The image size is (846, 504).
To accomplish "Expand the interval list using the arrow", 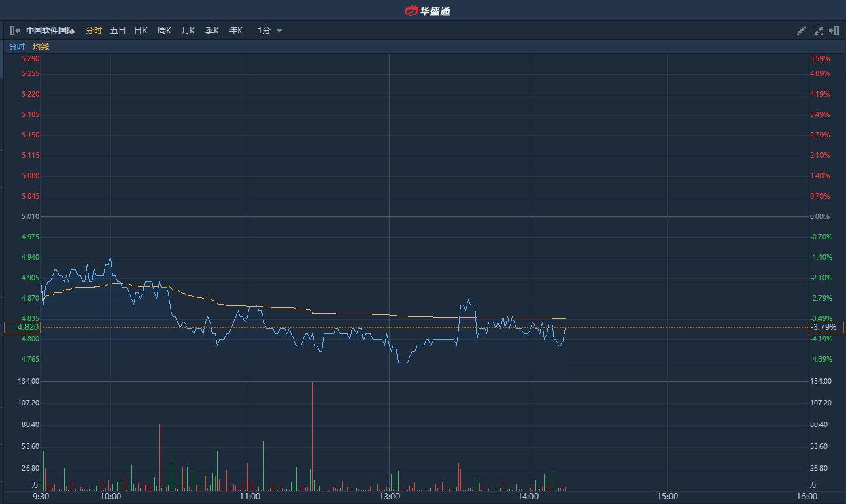I will tap(280, 31).
